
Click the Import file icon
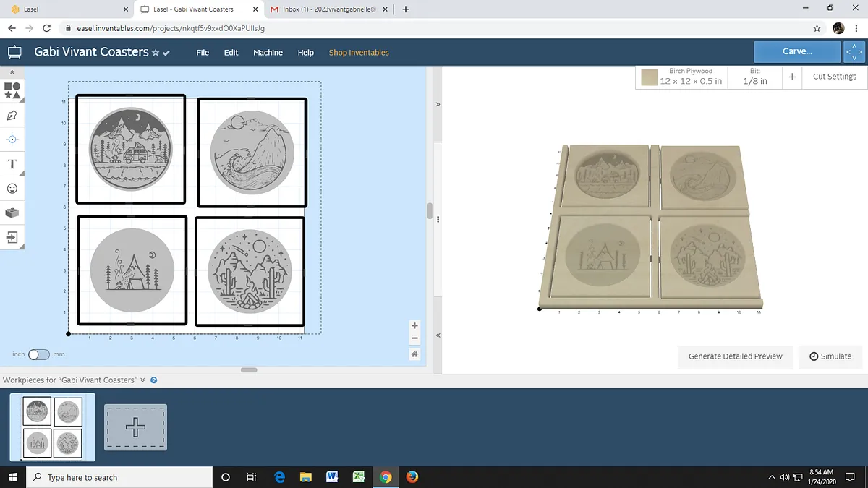click(12, 237)
